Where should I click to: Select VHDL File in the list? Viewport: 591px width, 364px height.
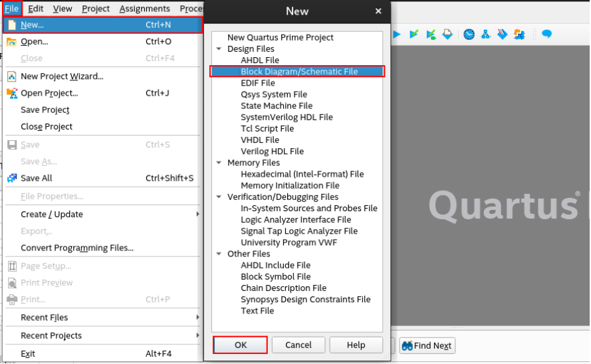coord(260,139)
